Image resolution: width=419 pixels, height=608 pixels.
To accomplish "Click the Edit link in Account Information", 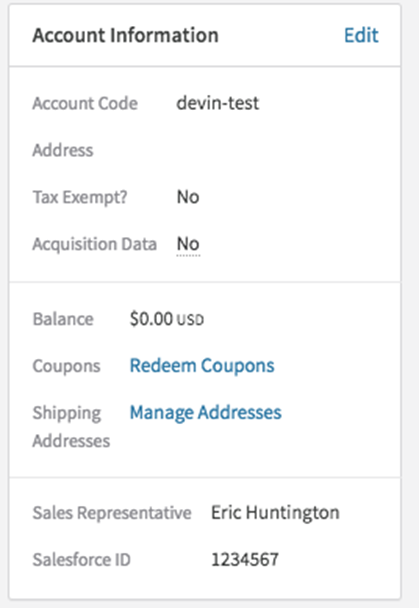I will click(x=361, y=35).
